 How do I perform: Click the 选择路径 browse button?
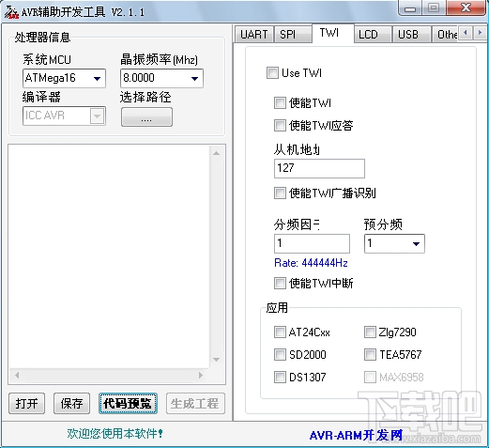(x=146, y=117)
